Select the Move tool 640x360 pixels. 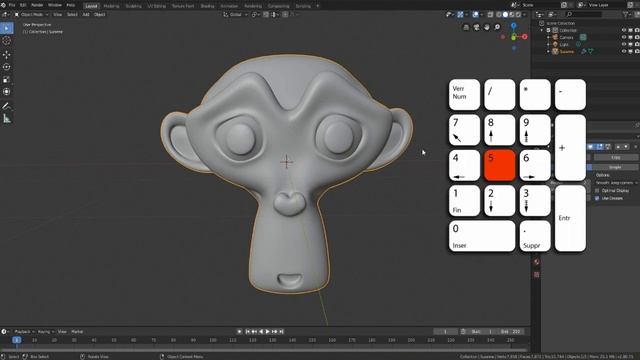point(7,55)
